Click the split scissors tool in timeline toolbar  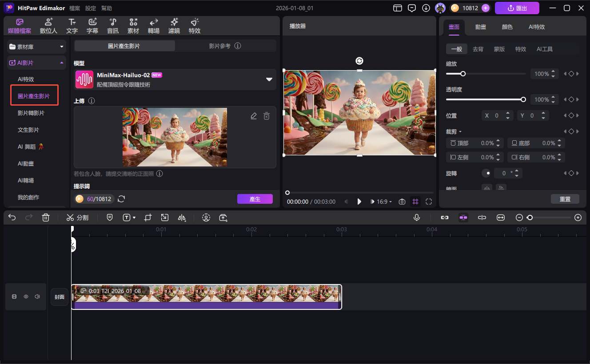[71, 218]
